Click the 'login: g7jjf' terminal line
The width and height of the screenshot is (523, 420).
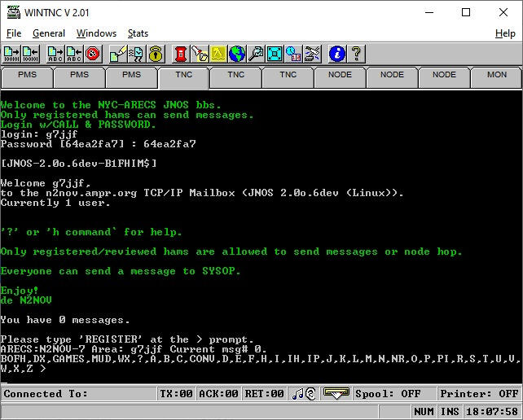click(39, 134)
